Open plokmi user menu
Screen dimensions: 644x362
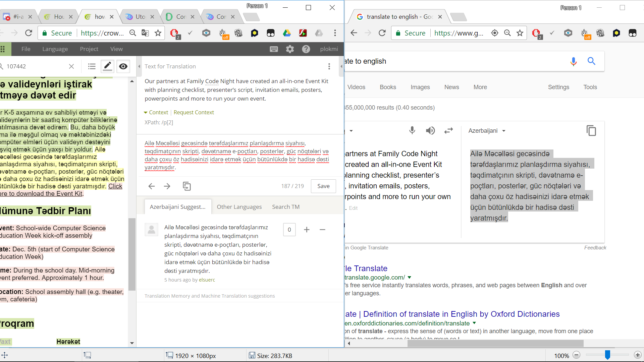click(329, 49)
